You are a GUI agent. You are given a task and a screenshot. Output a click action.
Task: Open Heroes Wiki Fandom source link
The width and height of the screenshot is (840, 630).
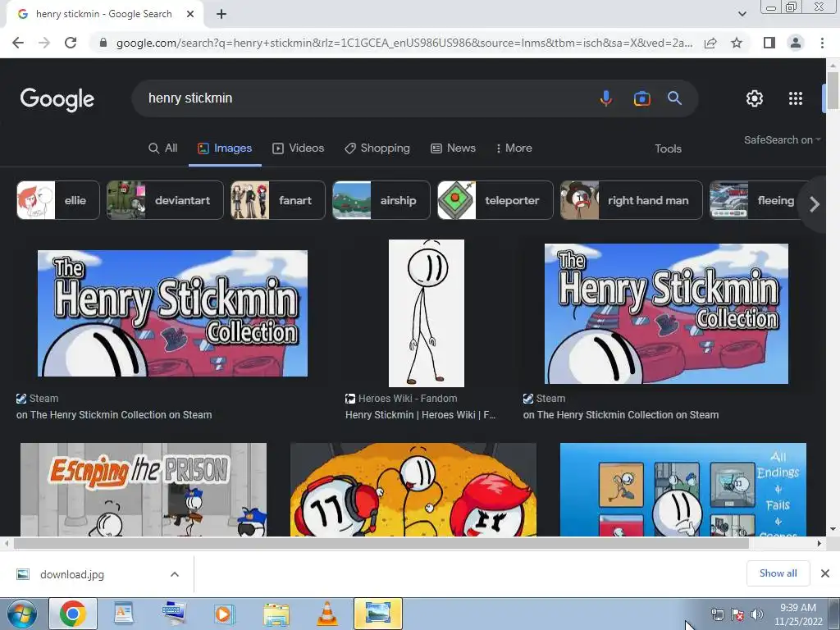(401, 399)
